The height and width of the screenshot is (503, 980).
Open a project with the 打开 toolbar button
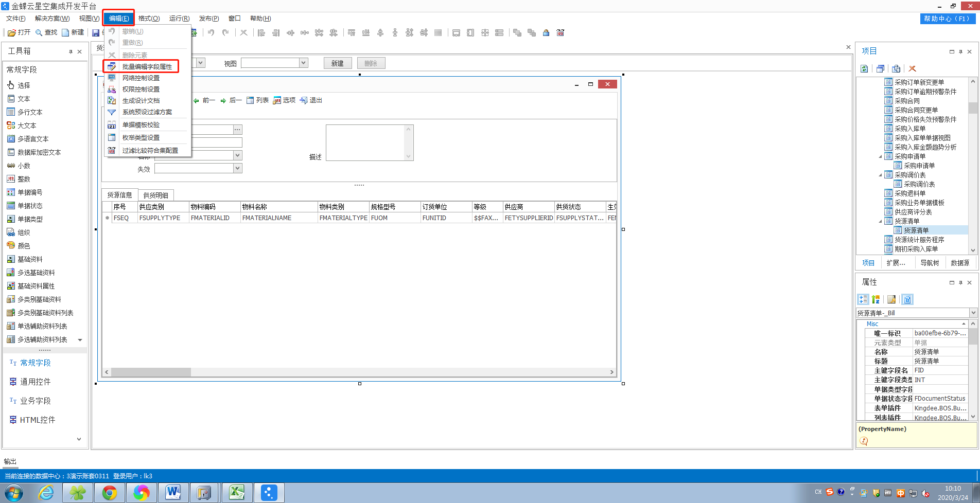coord(19,32)
